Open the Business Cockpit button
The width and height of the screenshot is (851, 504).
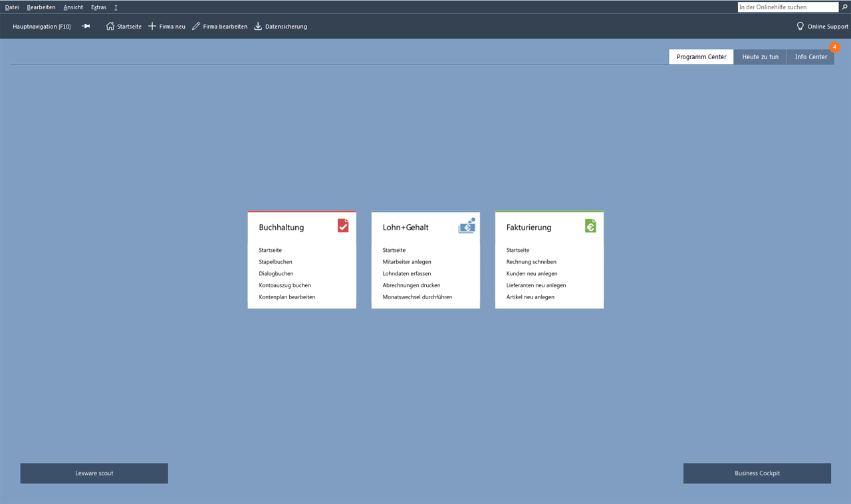(757, 473)
